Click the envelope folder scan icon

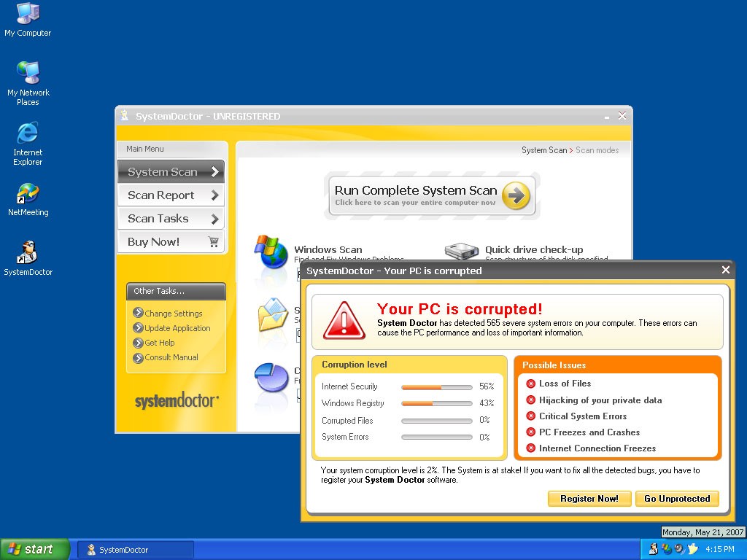[x=271, y=314]
